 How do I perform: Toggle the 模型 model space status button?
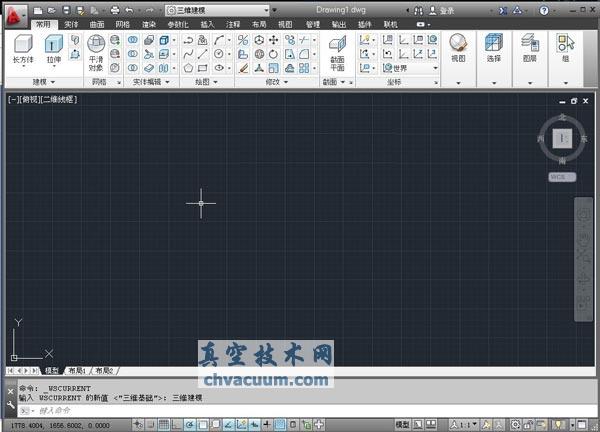(402, 425)
